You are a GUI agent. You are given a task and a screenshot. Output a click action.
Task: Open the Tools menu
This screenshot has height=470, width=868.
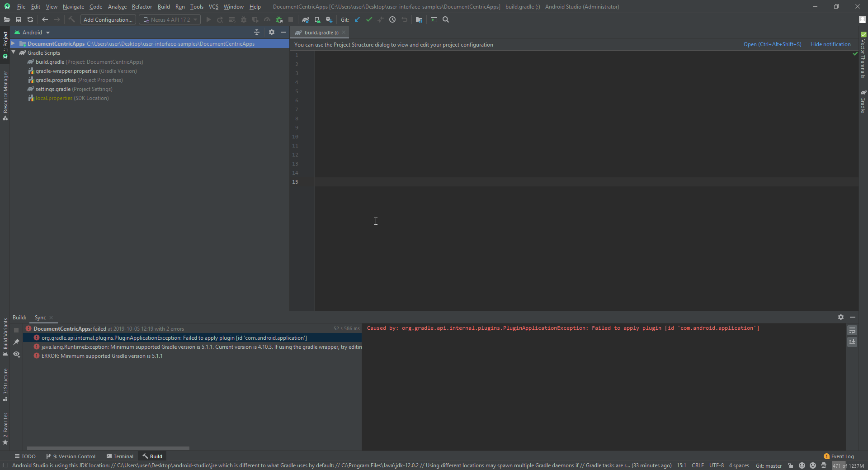tap(197, 7)
